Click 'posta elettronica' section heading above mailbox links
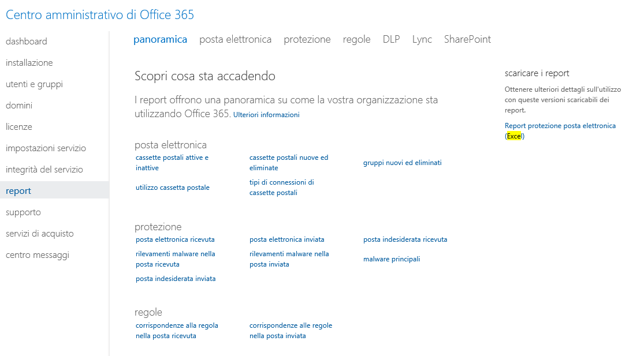The width and height of the screenshot is (644, 356). 170,145
